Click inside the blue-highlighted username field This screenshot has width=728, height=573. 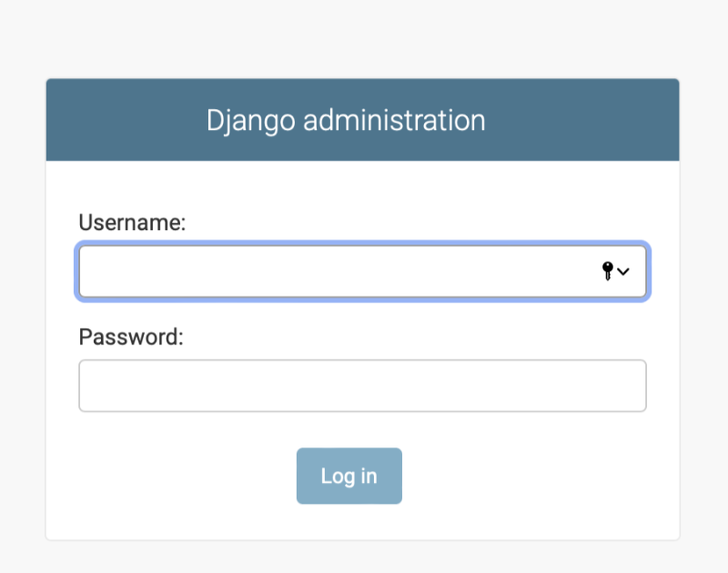pos(318,271)
